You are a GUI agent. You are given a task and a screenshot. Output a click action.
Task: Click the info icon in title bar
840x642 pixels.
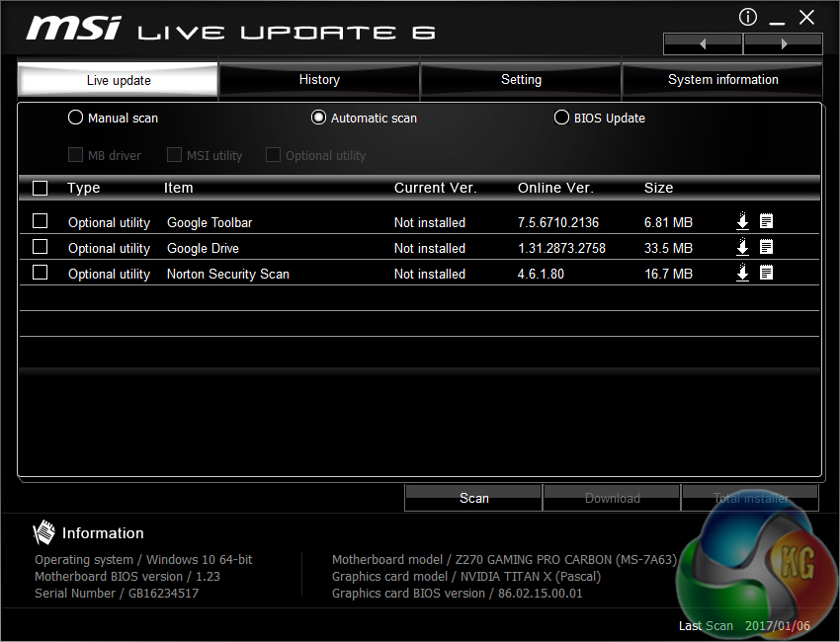pyautogui.click(x=748, y=17)
